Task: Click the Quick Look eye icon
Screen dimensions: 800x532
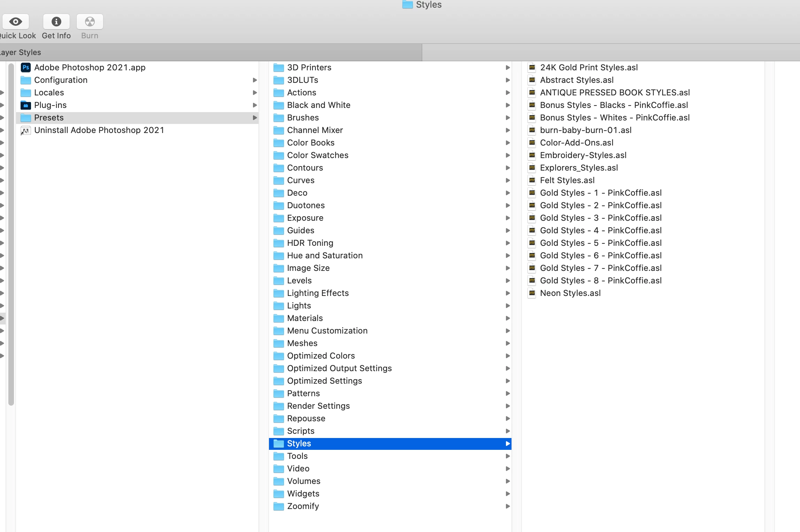Action: (x=16, y=22)
